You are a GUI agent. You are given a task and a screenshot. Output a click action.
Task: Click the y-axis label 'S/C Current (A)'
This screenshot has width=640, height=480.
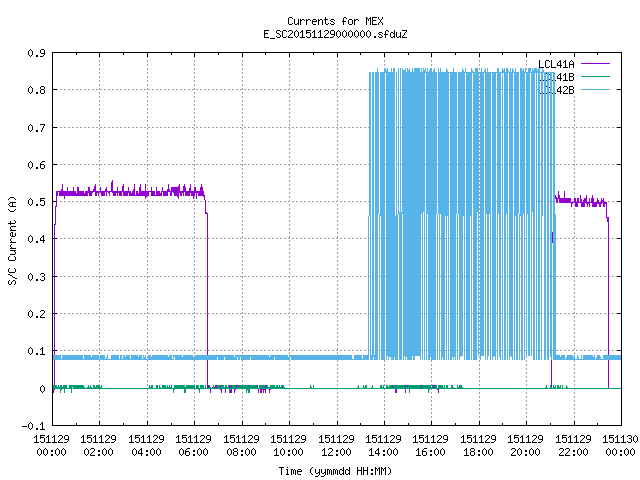[12, 241]
